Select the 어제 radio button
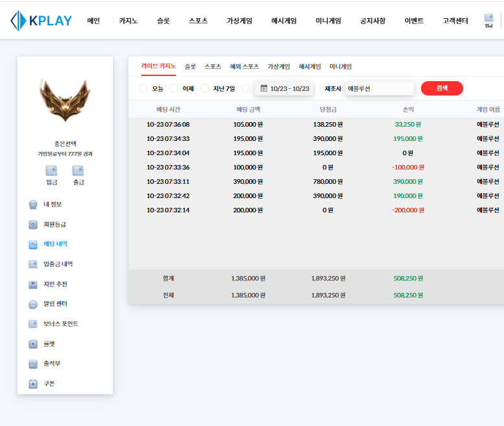The height and width of the screenshot is (426, 504). tap(174, 88)
